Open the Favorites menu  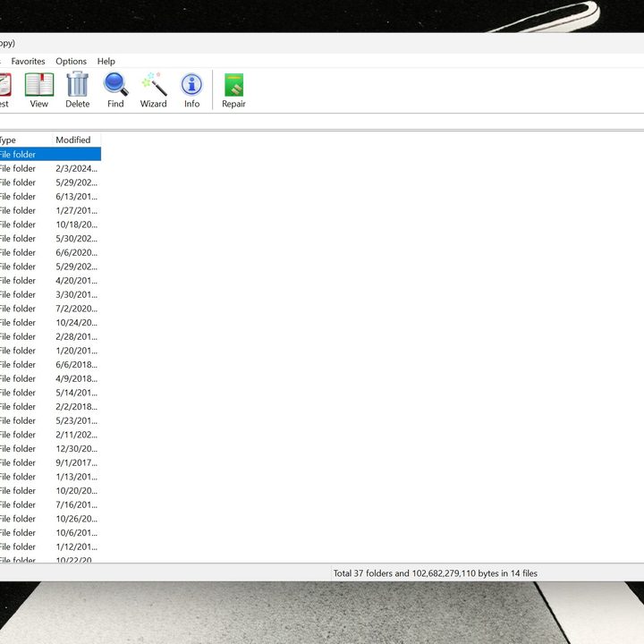28,61
